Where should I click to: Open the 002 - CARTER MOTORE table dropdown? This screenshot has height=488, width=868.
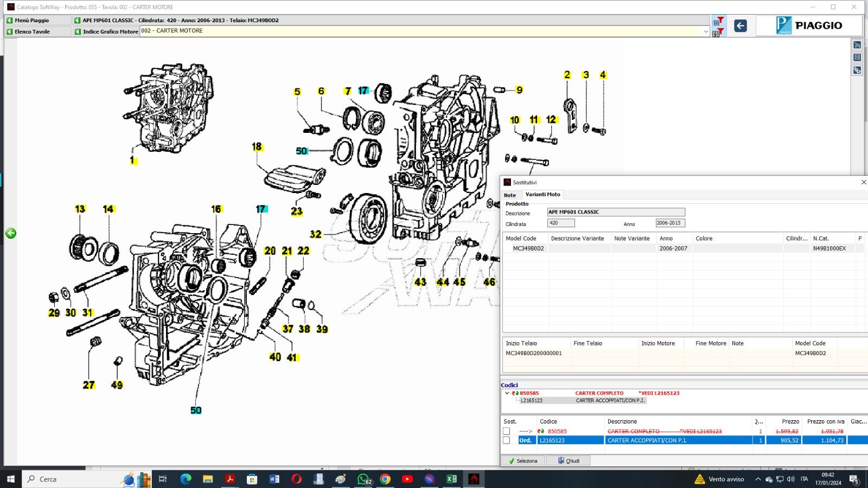[x=705, y=31]
